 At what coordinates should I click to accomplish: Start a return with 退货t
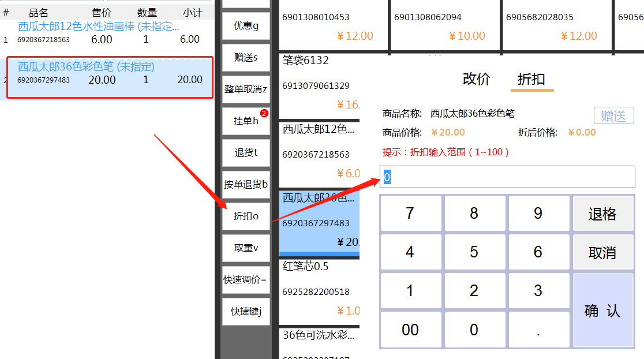246,153
